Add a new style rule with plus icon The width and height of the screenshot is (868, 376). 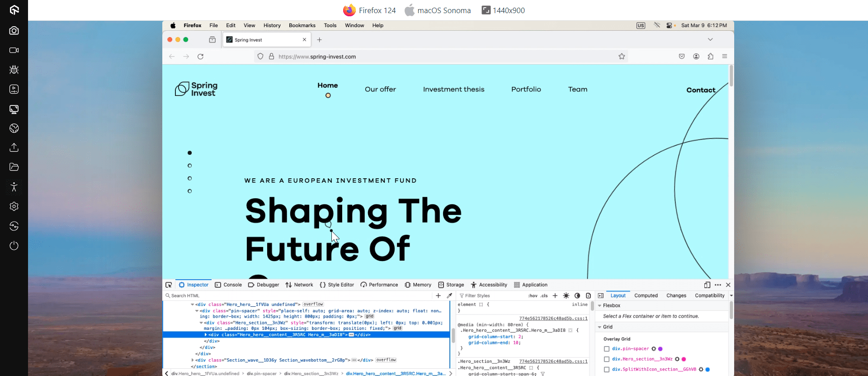pyautogui.click(x=555, y=296)
